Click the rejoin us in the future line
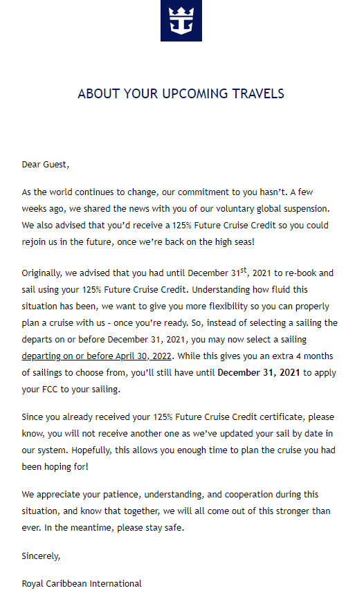The image size is (364, 613). (138, 242)
